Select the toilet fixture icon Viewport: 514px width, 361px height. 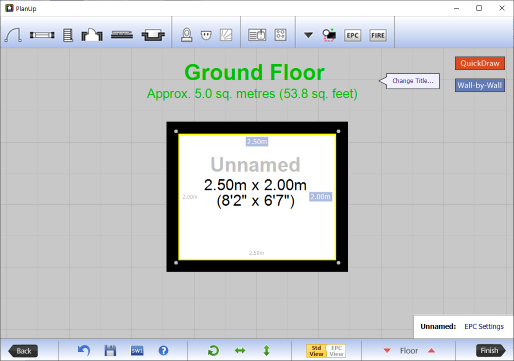[187, 35]
